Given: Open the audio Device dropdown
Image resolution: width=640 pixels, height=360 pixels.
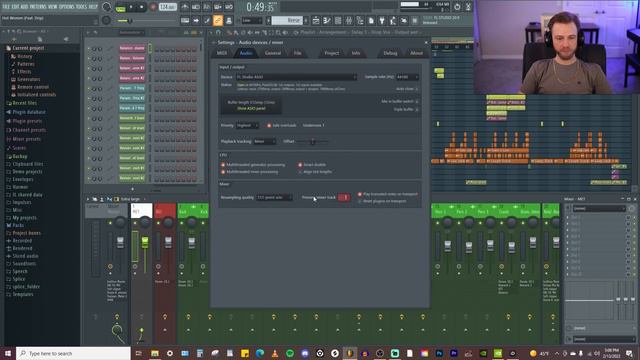Looking at the screenshot, I should point(296,77).
